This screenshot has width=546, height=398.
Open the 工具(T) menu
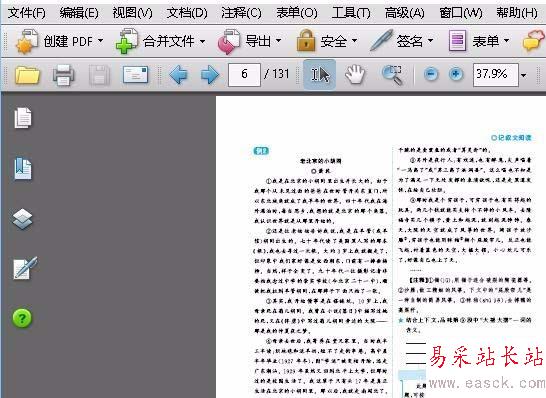point(351,13)
